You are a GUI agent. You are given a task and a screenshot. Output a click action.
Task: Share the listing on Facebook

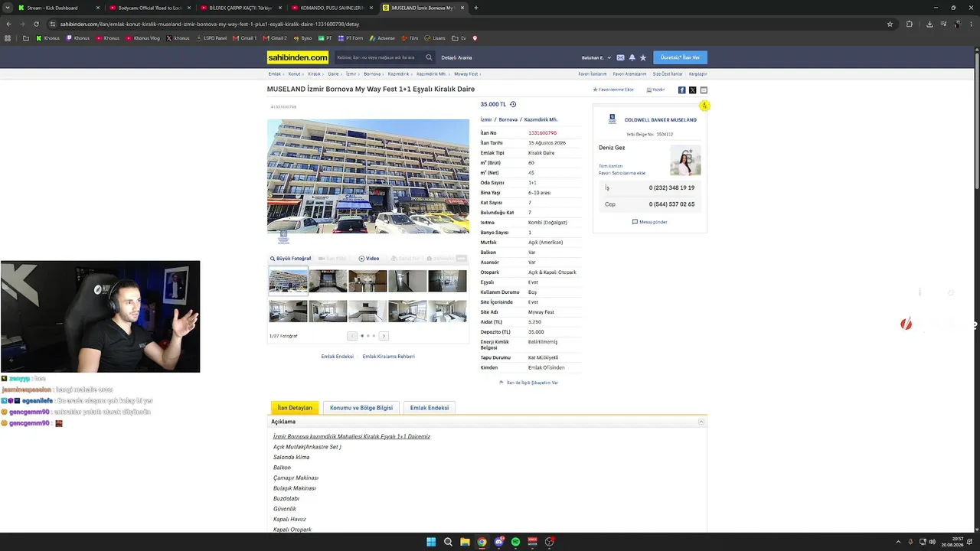point(681,90)
